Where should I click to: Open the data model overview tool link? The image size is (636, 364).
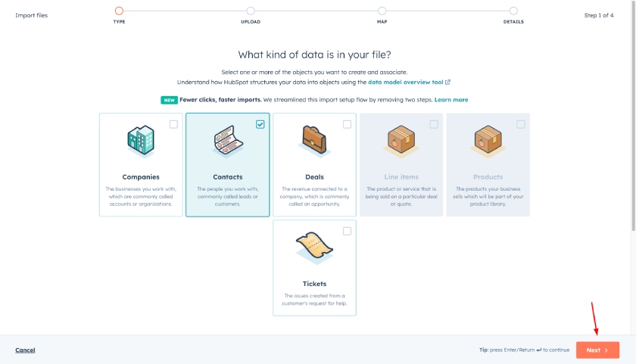[x=406, y=82]
